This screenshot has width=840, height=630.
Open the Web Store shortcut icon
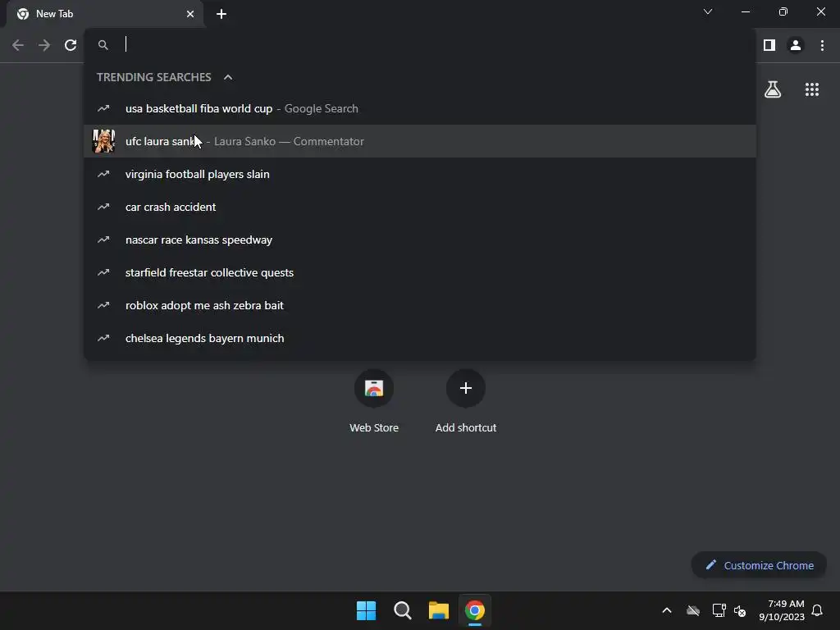(374, 388)
